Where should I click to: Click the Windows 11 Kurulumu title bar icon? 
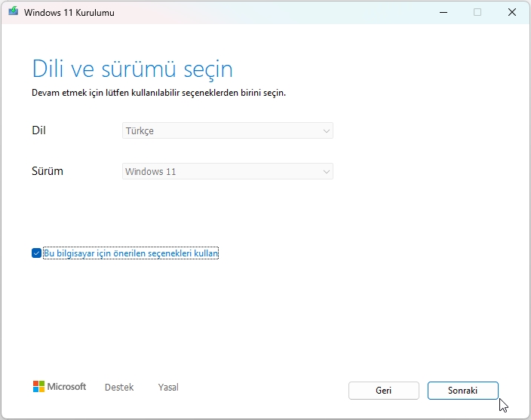click(x=14, y=12)
